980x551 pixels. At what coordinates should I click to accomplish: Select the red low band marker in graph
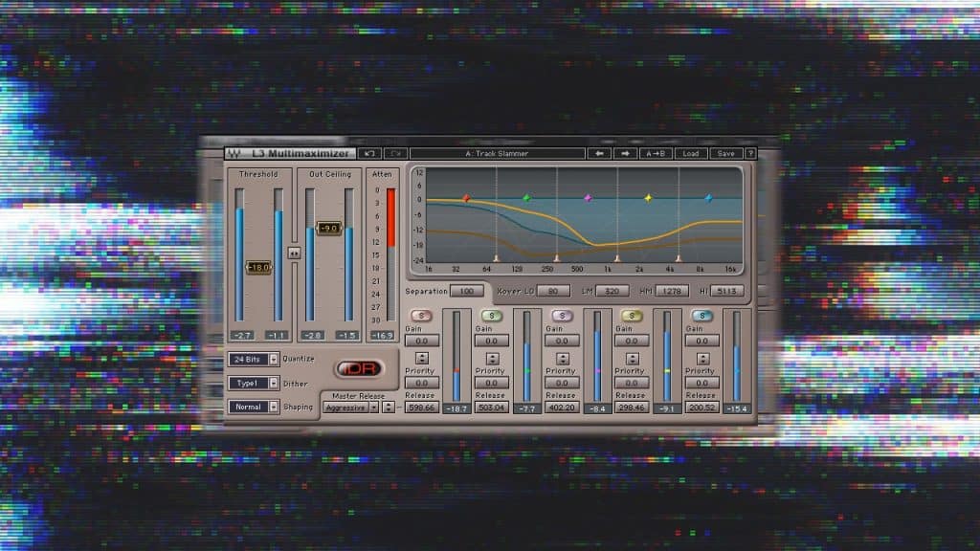coord(466,198)
